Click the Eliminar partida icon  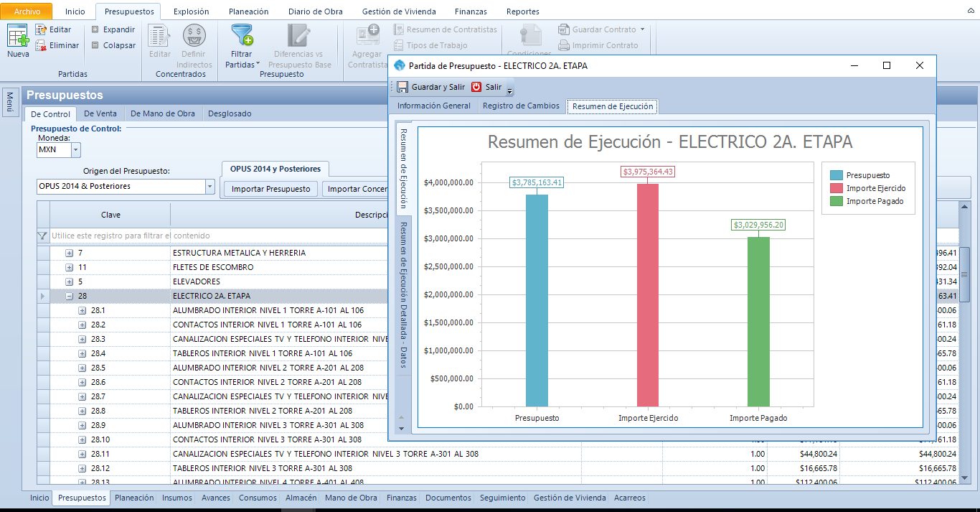tap(41, 45)
